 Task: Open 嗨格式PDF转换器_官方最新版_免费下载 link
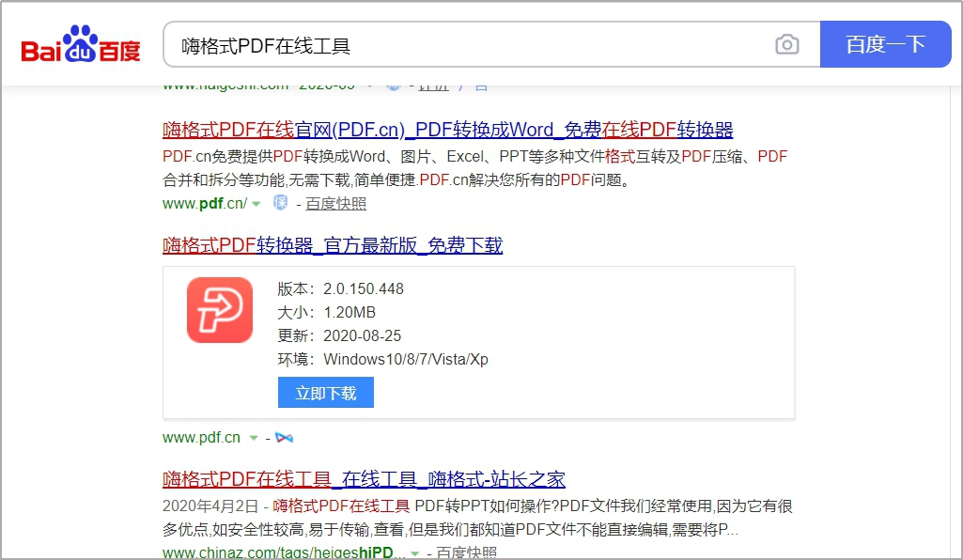tap(333, 245)
